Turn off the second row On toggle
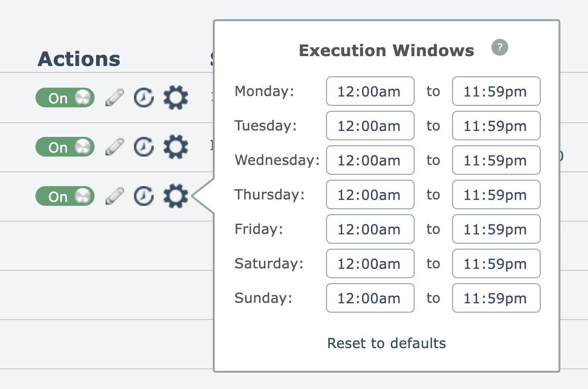This screenshot has width=588, height=389. [x=65, y=147]
